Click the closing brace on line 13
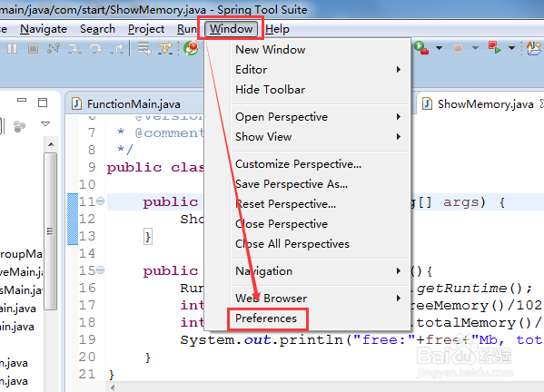The image size is (544, 392). (148, 237)
